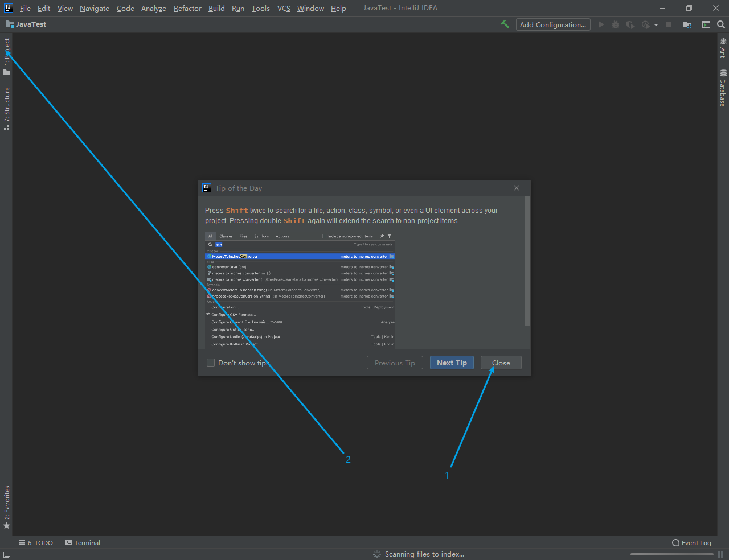729x560 pixels.
Task: Enable Don't show tips checkbox
Action: pos(211,363)
